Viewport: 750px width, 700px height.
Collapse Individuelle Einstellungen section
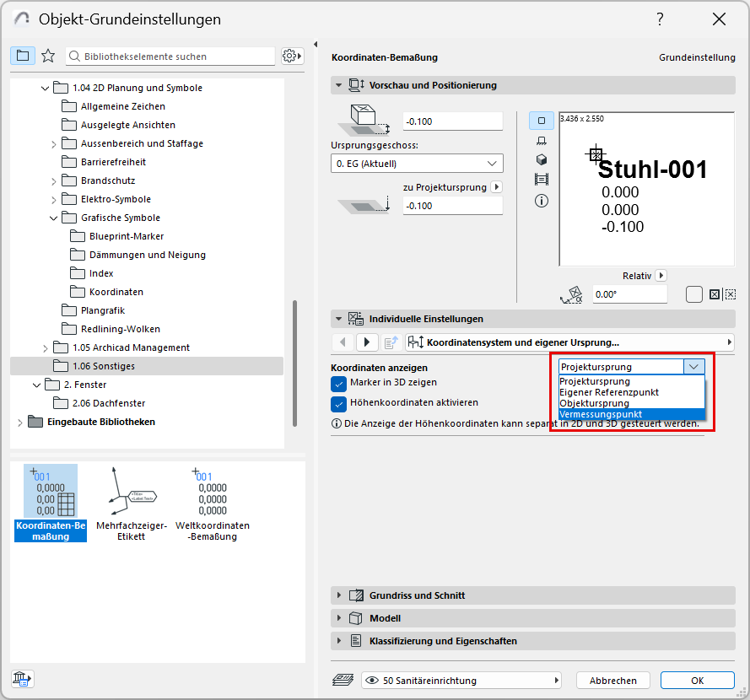point(338,319)
